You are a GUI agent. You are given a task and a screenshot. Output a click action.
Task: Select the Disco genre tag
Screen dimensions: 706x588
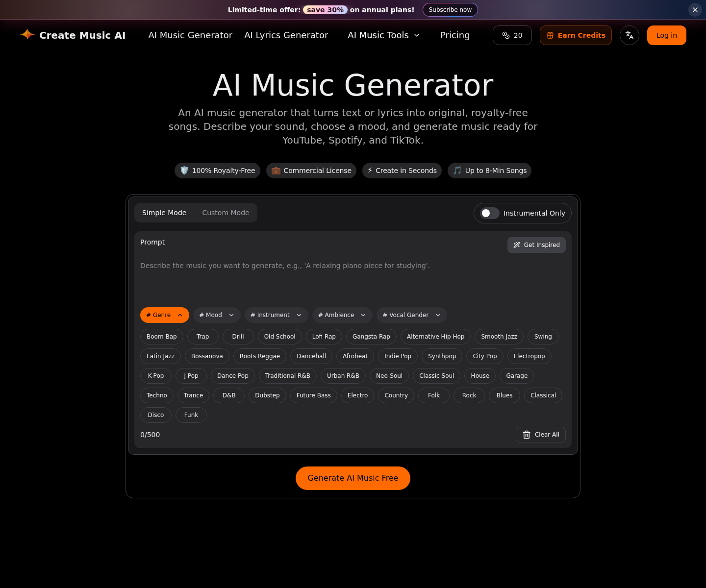pos(156,415)
